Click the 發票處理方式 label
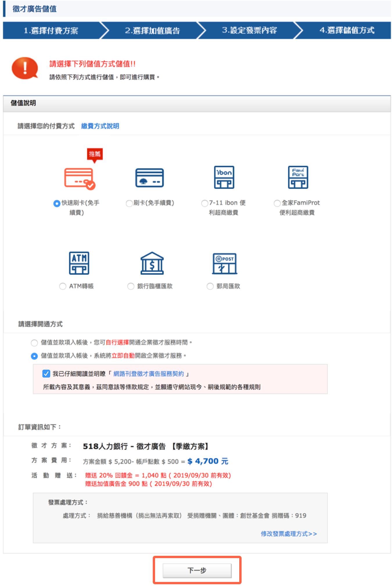Screen dimensions: 392x586 [x=68, y=502]
